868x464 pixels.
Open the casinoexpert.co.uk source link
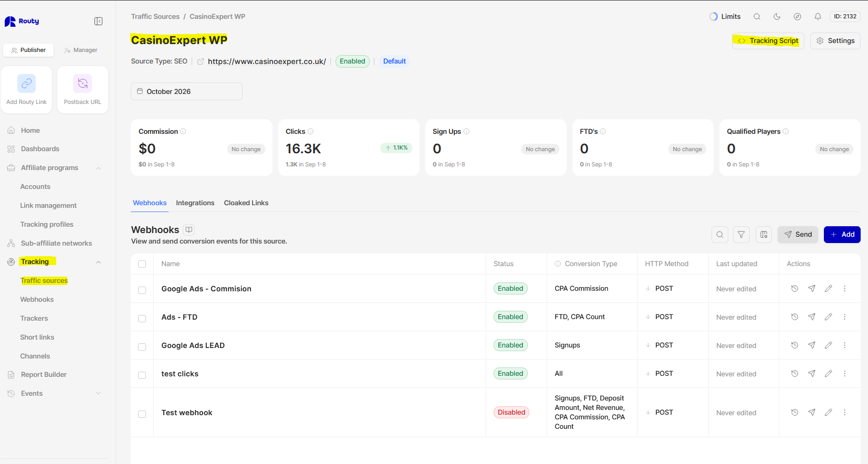click(x=267, y=61)
